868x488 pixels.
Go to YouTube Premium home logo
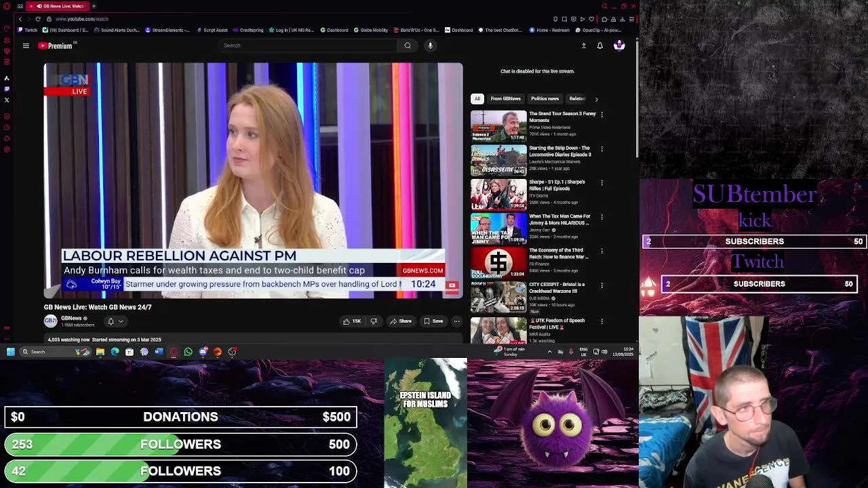[x=56, y=45]
